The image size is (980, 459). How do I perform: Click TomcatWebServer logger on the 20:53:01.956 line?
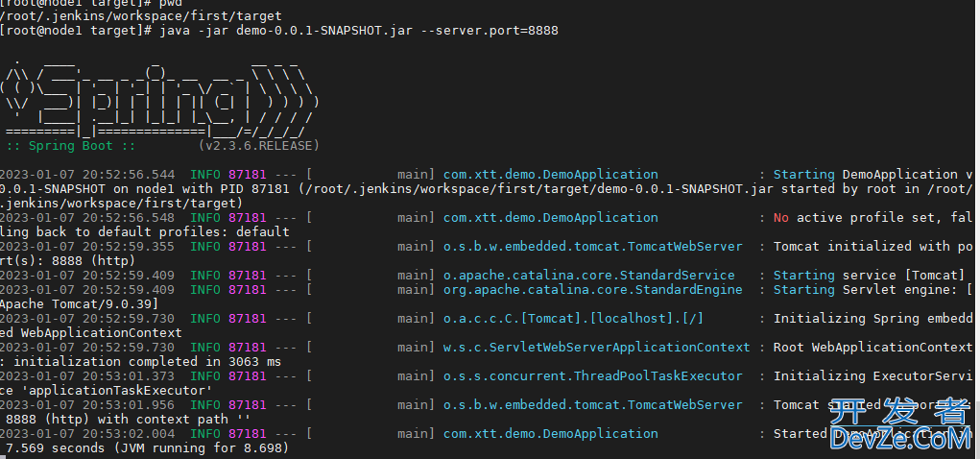[x=593, y=404]
